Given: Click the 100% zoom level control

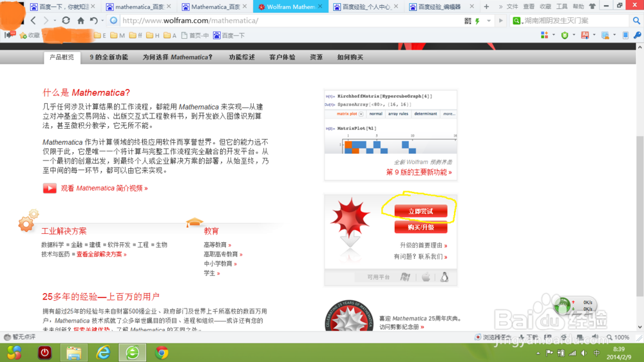Looking at the screenshot, I should pyautogui.click(x=618, y=338).
